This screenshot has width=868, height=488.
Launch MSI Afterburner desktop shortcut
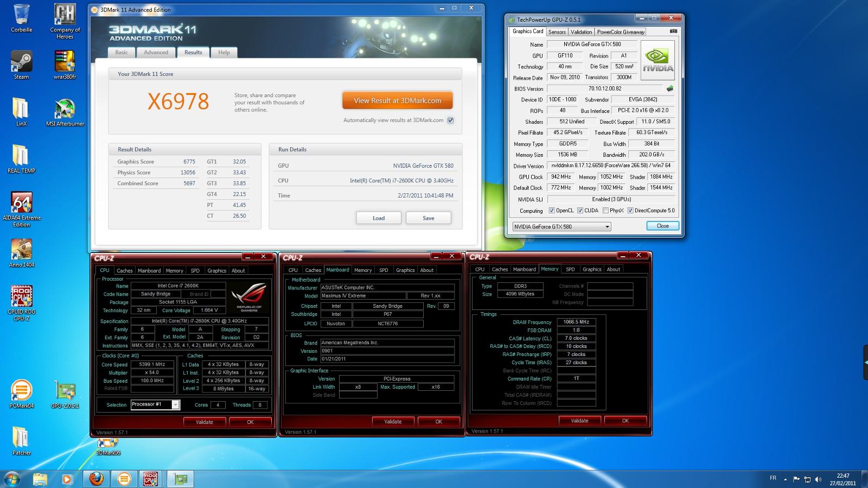click(x=65, y=112)
